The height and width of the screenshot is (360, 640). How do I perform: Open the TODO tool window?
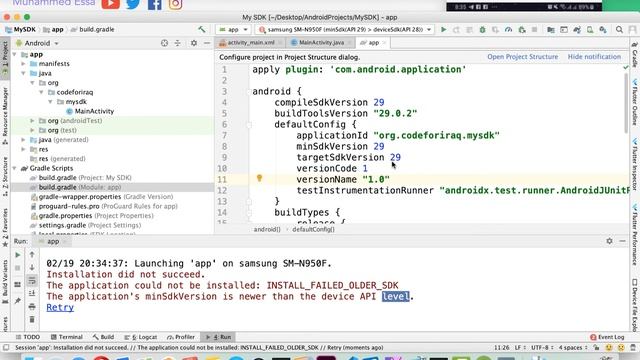27,337
